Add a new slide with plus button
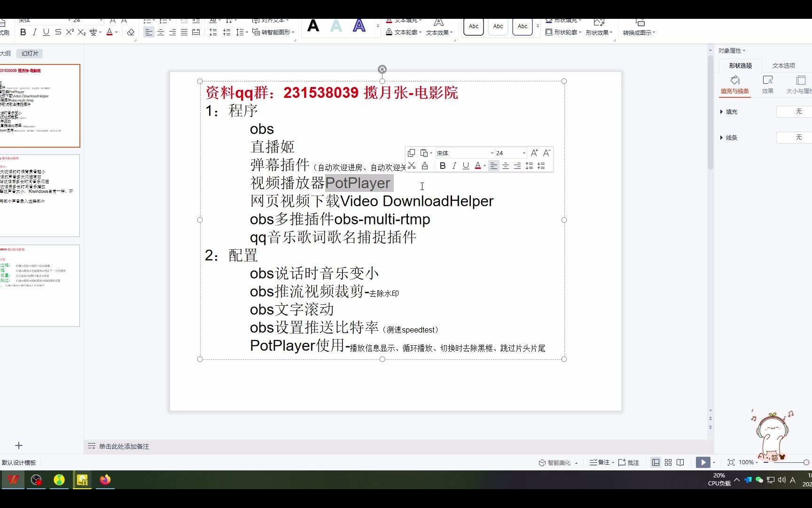Viewport: 812px width, 508px height. point(19,445)
